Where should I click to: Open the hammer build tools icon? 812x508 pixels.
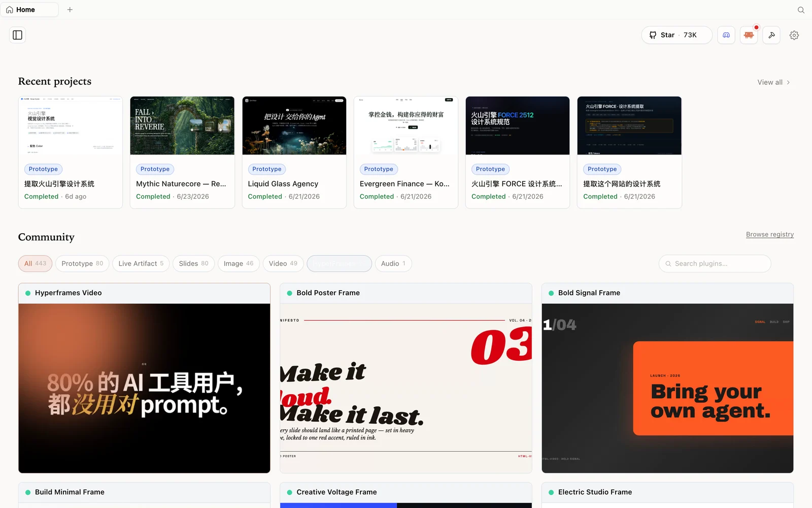771,35
